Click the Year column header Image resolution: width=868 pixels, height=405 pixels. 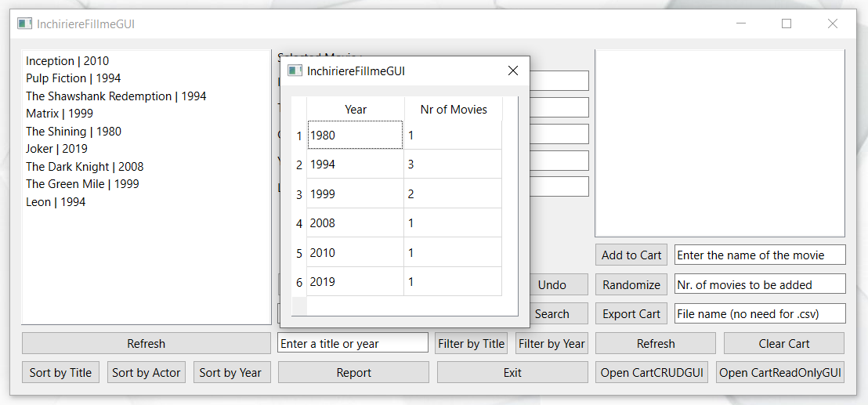tap(356, 110)
